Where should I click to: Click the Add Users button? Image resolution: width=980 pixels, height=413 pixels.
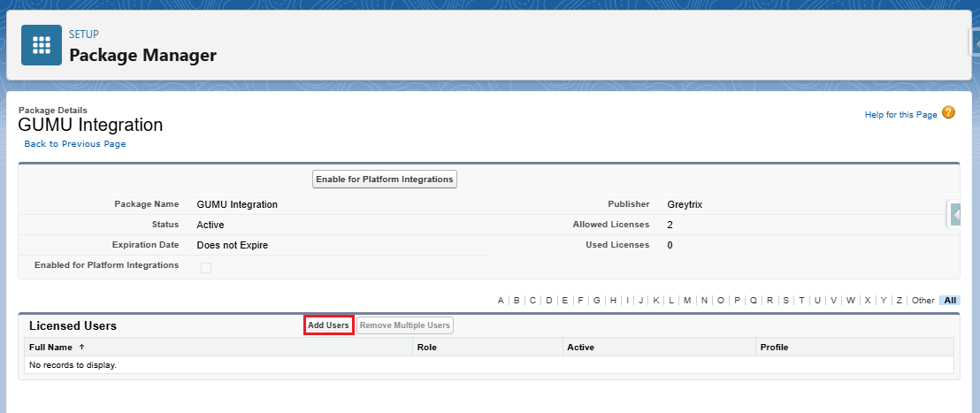point(329,325)
